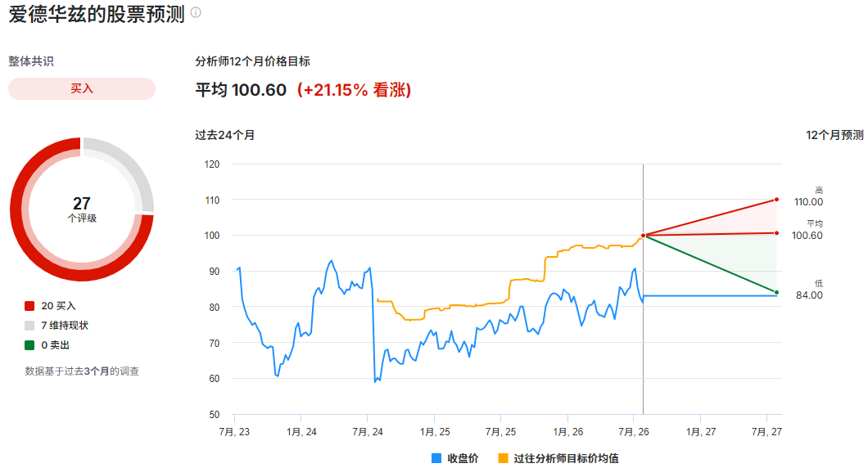Image resolution: width=868 pixels, height=468 pixels.
Task: Toggle the 过往分析师目标价均值 legend label
Action: (566, 458)
